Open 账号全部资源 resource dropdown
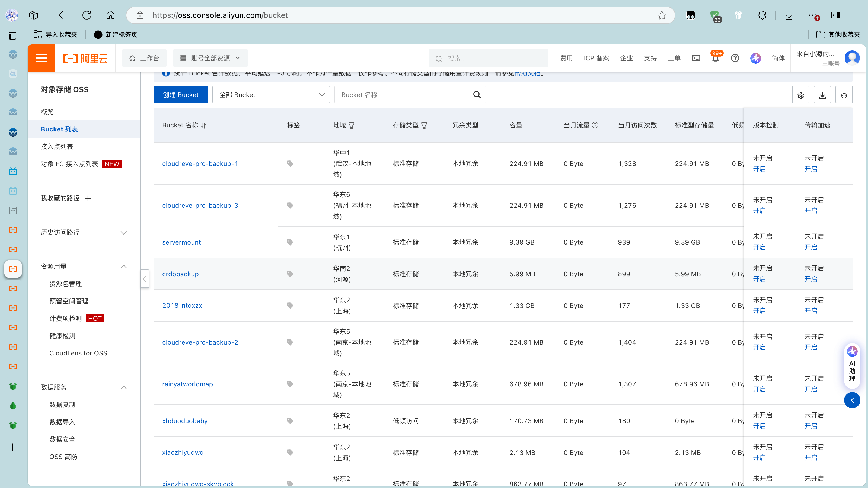The height and width of the screenshot is (488, 868). 210,58
